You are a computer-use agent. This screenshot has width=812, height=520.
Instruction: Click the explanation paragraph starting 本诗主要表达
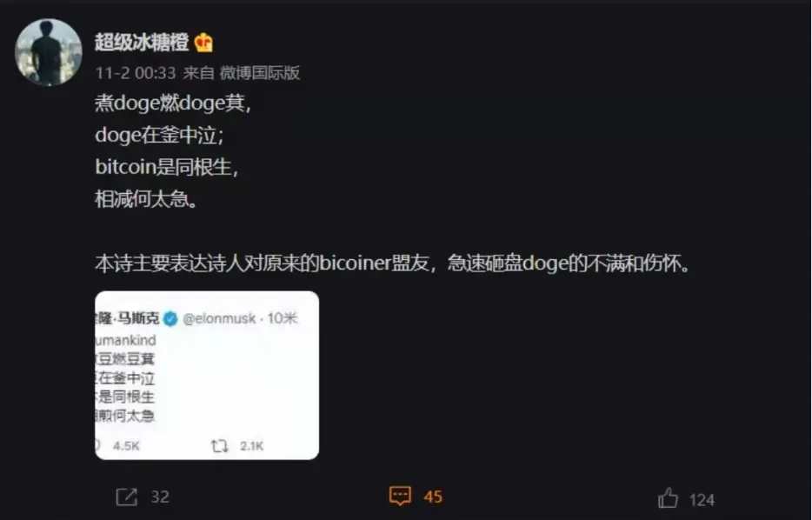pyautogui.click(x=393, y=263)
